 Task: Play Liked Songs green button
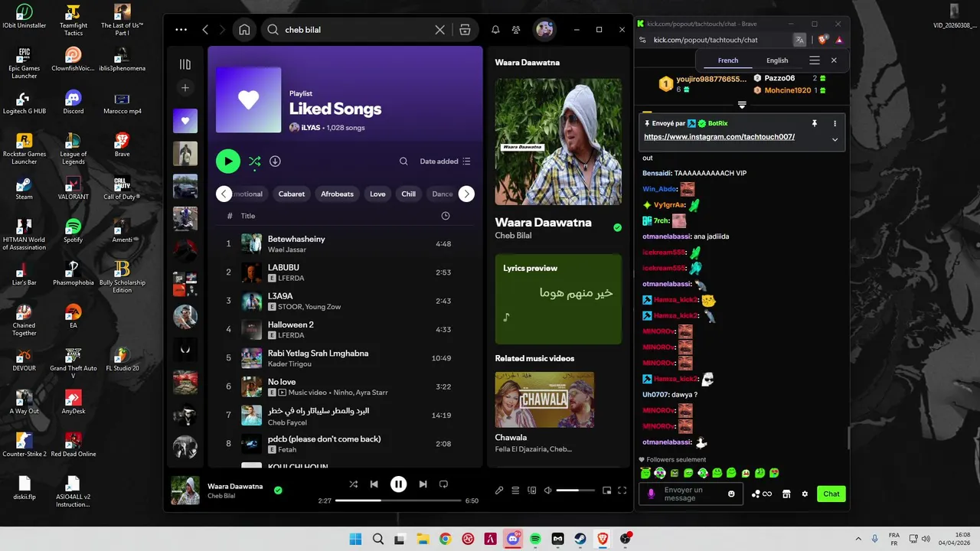227,161
